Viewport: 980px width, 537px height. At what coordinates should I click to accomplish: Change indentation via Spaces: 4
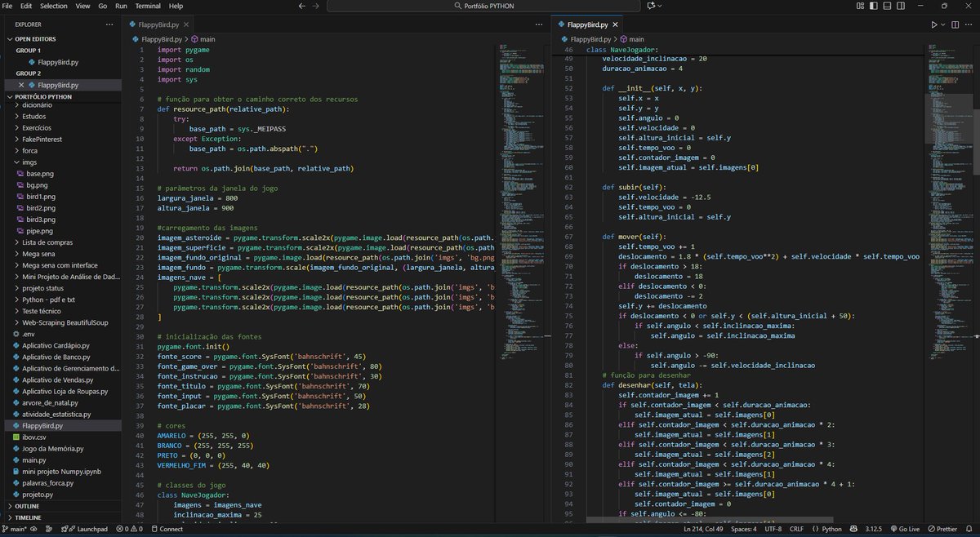click(744, 529)
